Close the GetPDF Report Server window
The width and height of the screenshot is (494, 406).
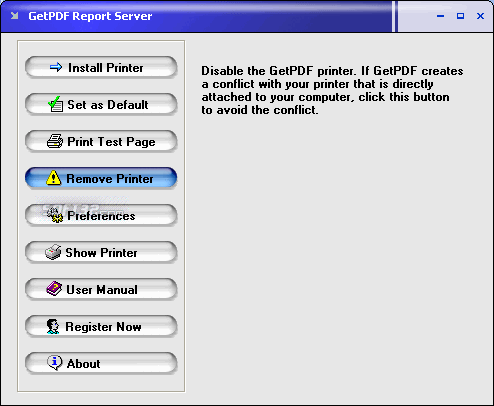tap(480, 16)
